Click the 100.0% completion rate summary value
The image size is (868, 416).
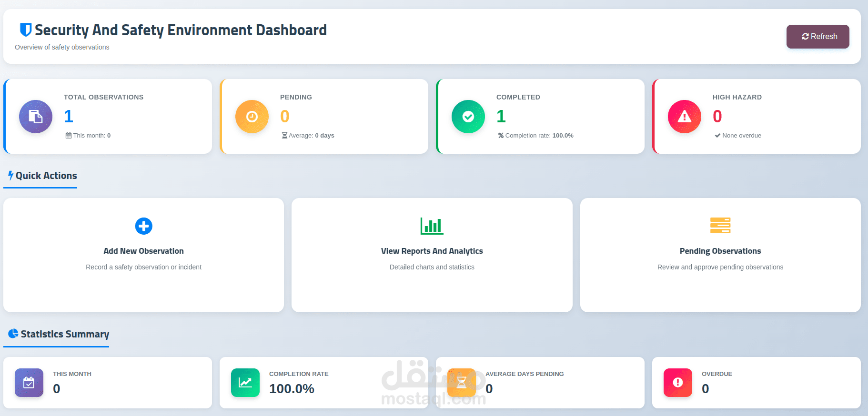coord(292,389)
